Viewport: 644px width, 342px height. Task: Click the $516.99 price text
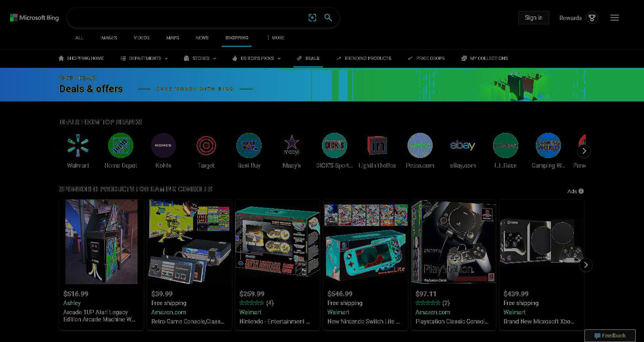76,294
